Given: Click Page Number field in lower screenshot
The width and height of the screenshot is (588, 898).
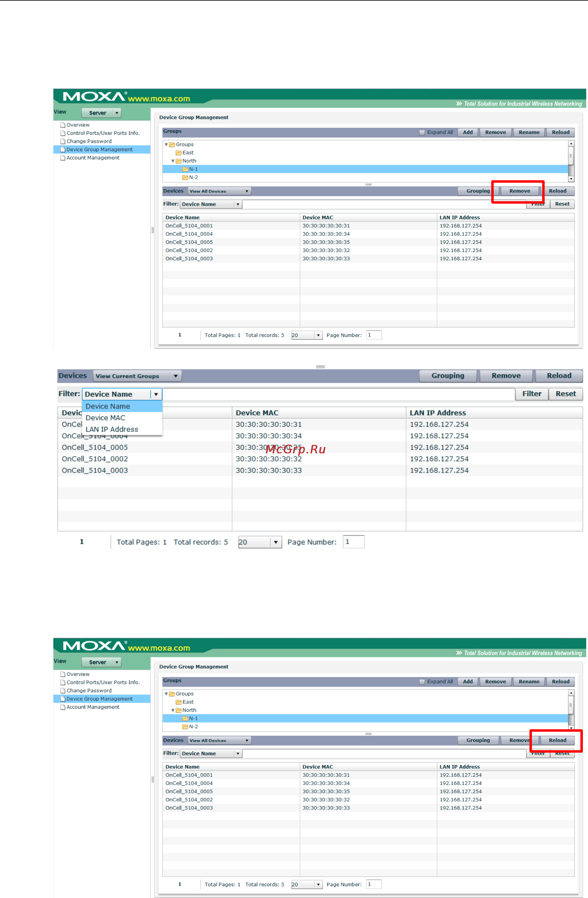Looking at the screenshot, I should coord(374,884).
